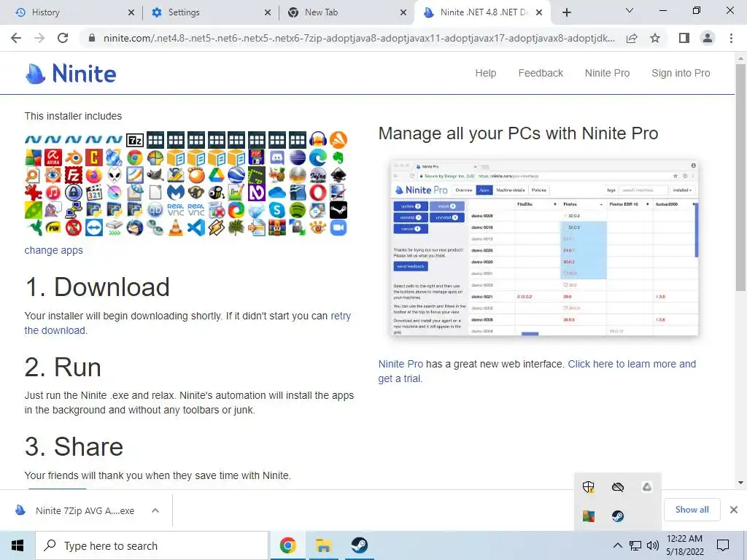Click the Blender icon
The image size is (747, 560).
coord(74,157)
